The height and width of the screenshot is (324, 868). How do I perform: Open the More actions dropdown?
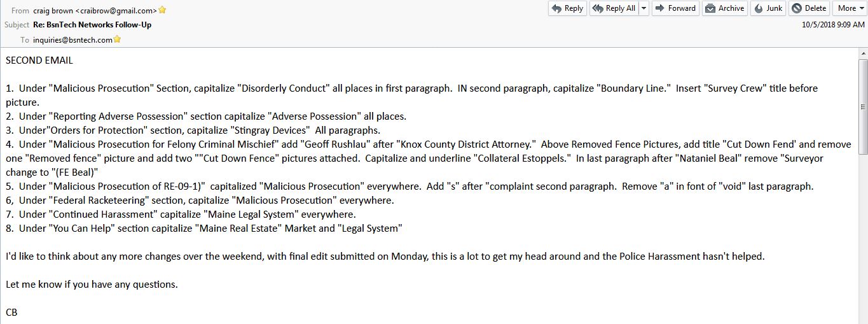(850, 8)
